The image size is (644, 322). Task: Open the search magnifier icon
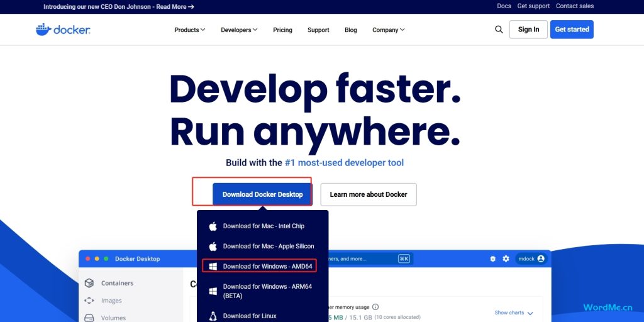tap(499, 30)
